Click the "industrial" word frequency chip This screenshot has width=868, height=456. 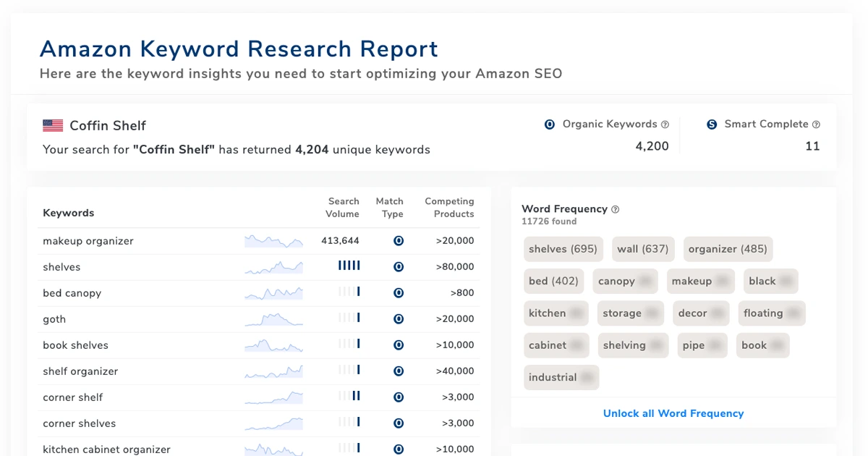[x=561, y=377]
